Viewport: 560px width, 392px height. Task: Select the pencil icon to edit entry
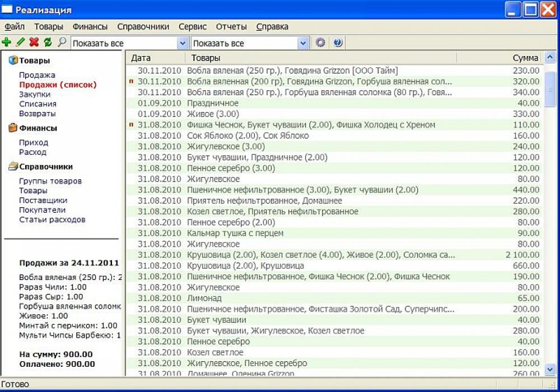tap(20, 42)
